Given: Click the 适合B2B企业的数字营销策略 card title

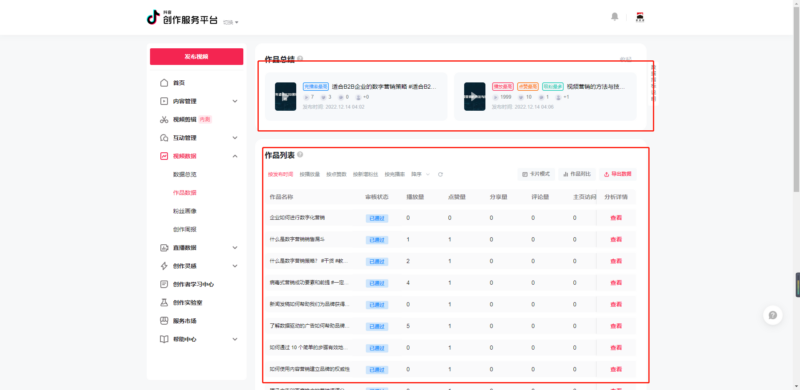Looking at the screenshot, I should (x=384, y=87).
